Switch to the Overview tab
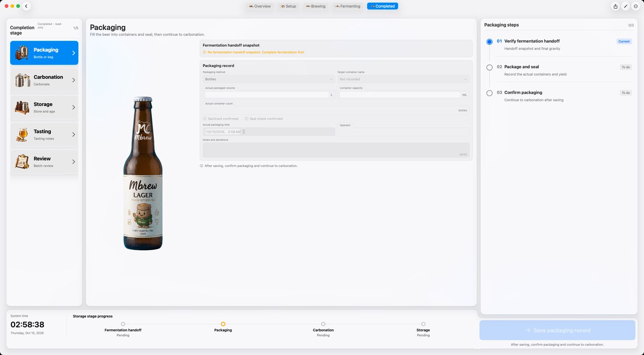644x355 pixels. point(260,6)
